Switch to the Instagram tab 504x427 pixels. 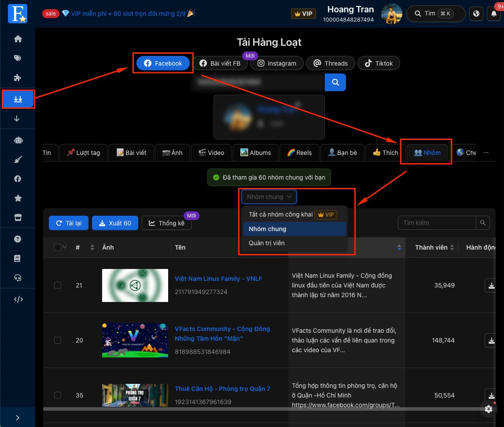pos(277,63)
